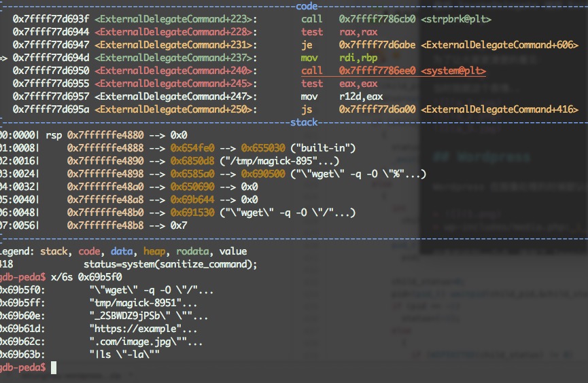This screenshot has height=383, width=588.
Task: Click 'test eax,eax' instruction
Action: pos(339,84)
